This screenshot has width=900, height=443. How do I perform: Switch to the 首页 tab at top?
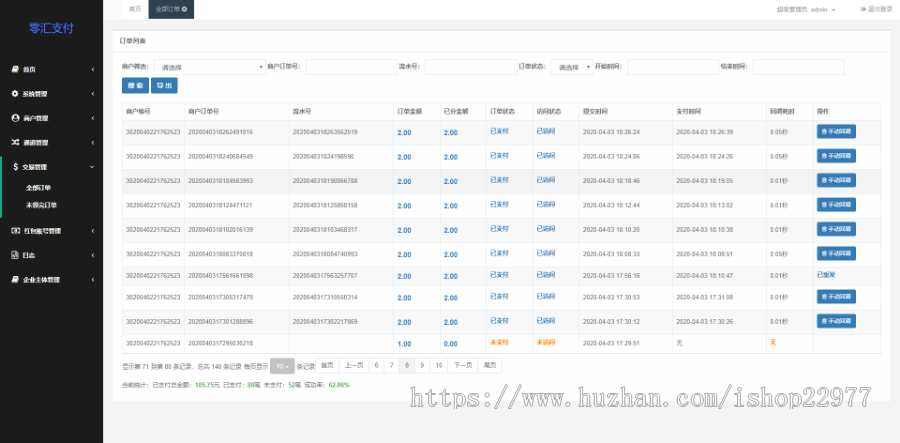click(135, 9)
